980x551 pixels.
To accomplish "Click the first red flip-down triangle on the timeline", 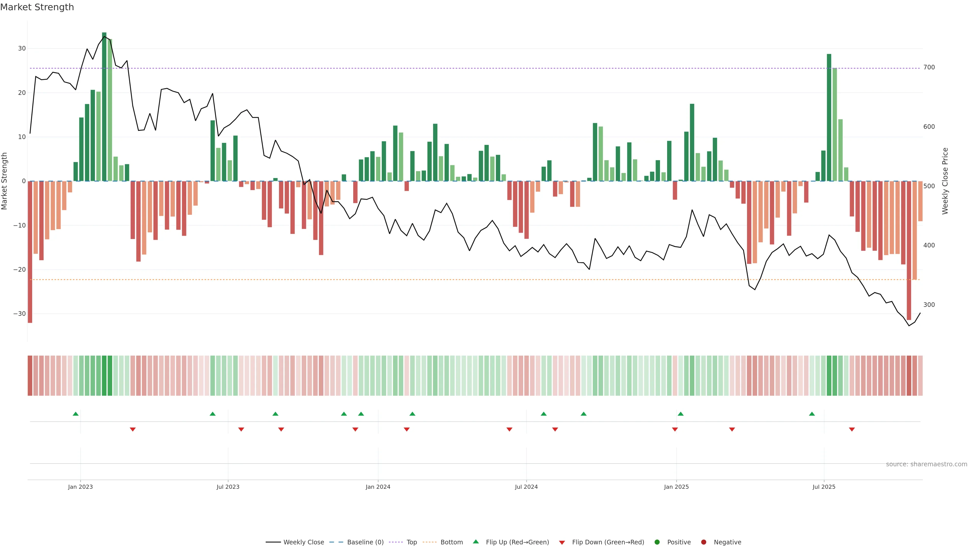I will 133,429.
